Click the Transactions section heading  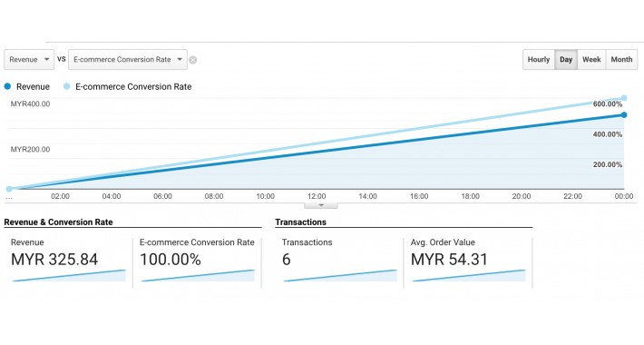[x=300, y=222]
